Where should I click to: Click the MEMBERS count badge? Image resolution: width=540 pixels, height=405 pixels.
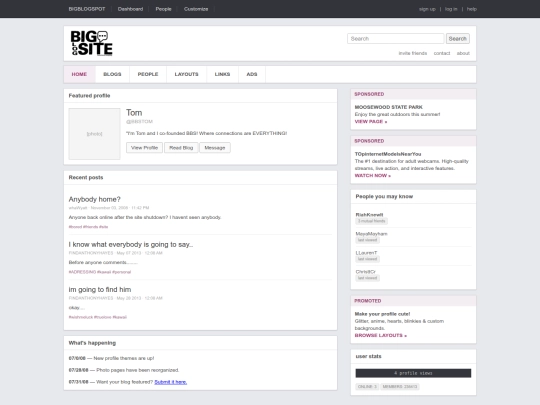coord(400,387)
